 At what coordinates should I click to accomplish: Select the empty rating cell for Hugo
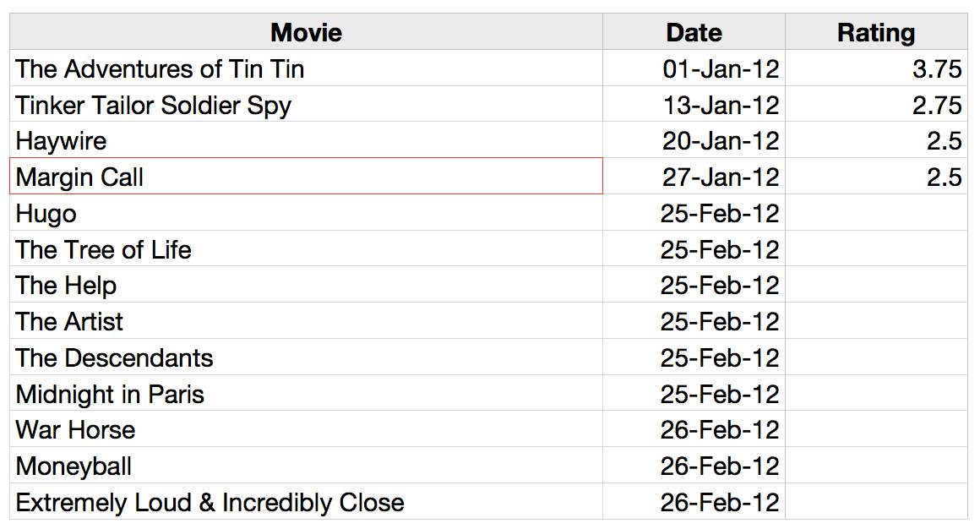(876, 213)
